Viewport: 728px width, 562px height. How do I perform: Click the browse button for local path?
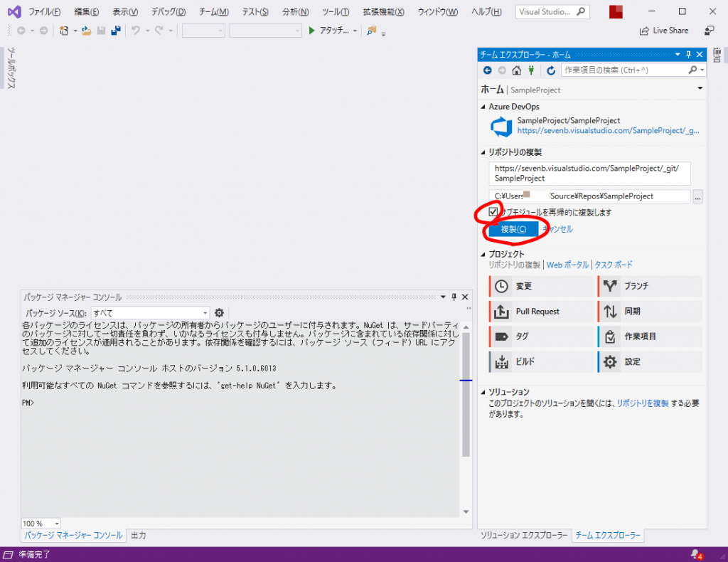pyautogui.click(x=697, y=196)
